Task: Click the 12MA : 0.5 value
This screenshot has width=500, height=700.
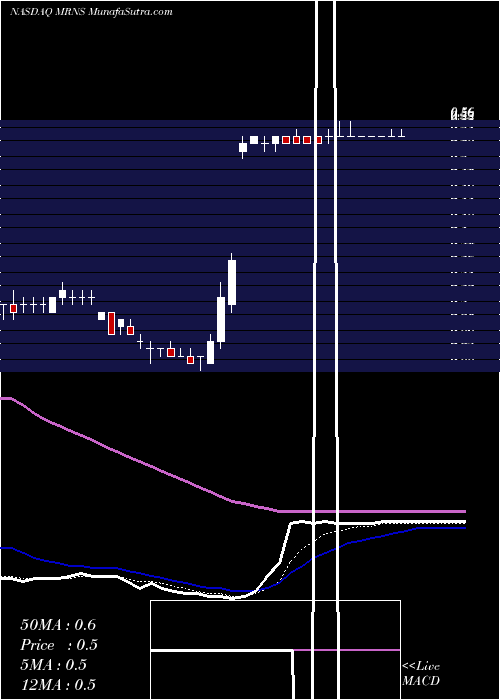Action: point(58,685)
